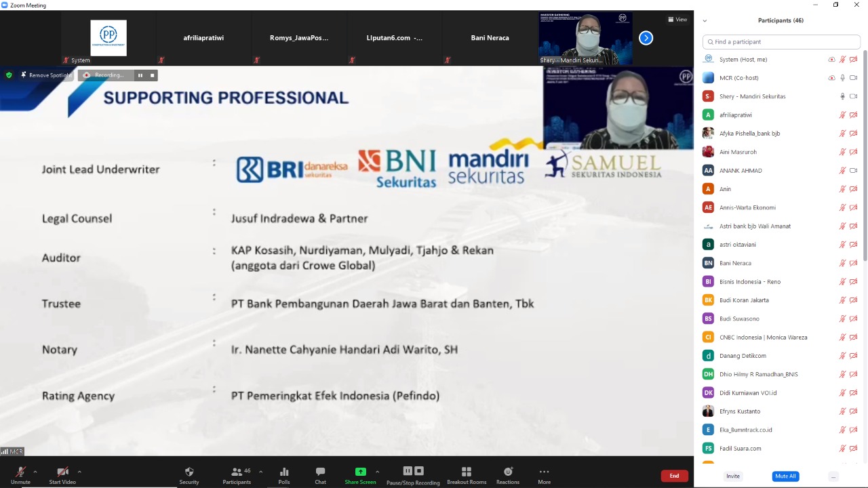End the meeting with the End button
The height and width of the screenshot is (488, 868).
point(674,476)
